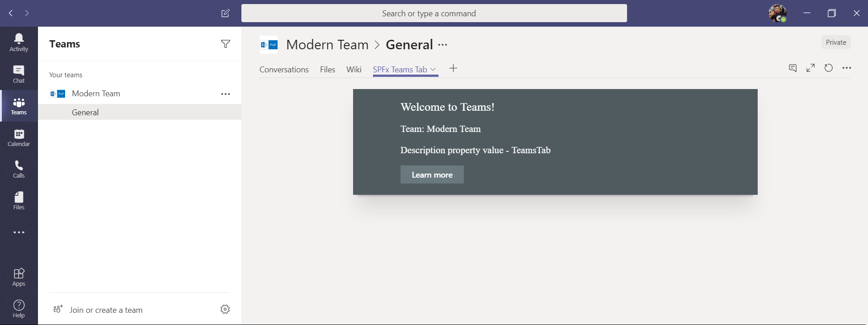Screen dimensions: 868x325
Task: Click the Private label
Action: (836, 42)
